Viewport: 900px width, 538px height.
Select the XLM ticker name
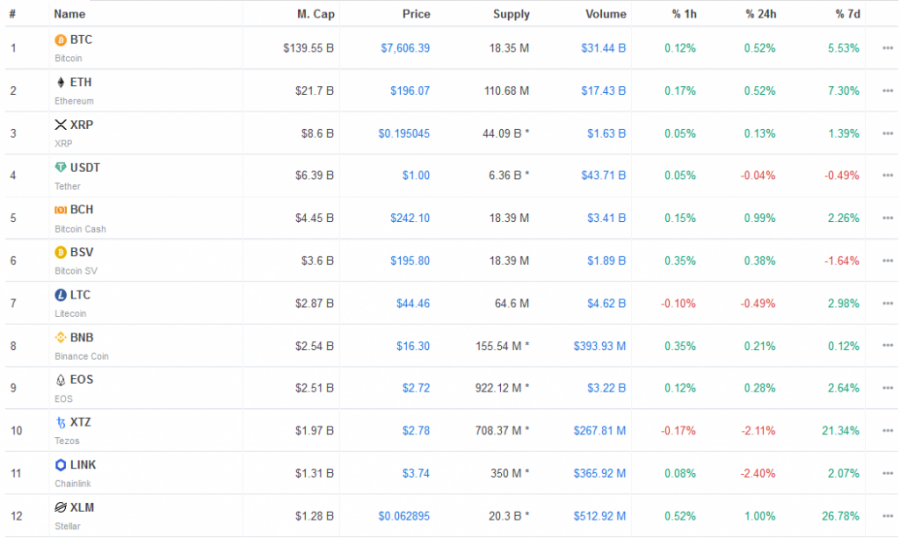82,507
